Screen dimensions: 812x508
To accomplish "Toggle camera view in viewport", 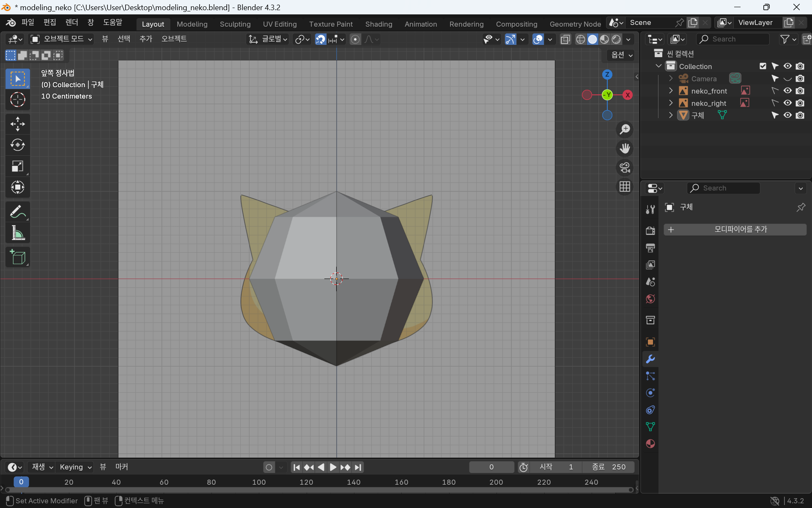I will [x=625, y=167].
